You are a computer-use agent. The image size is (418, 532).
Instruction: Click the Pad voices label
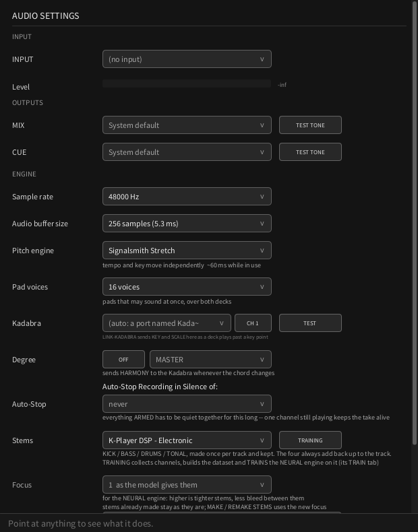point(30,287)
